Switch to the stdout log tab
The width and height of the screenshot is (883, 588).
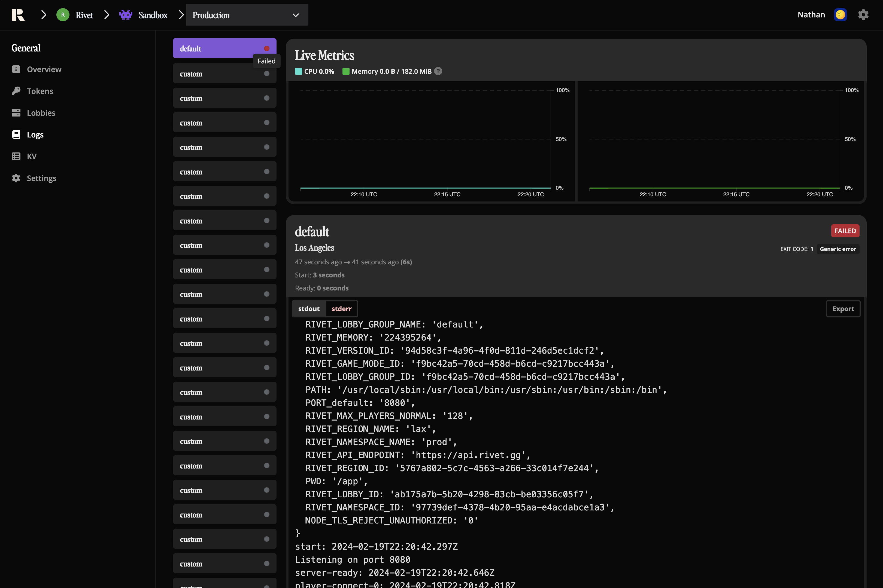[308, 309]
